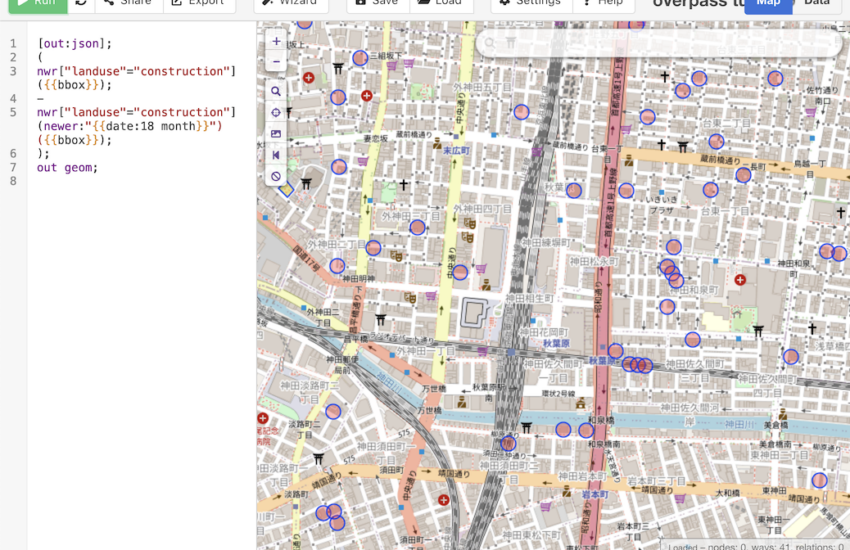The image size is (850, 550).
Task: Click the circular arrow icon beside Run
Action: (81, 3)
